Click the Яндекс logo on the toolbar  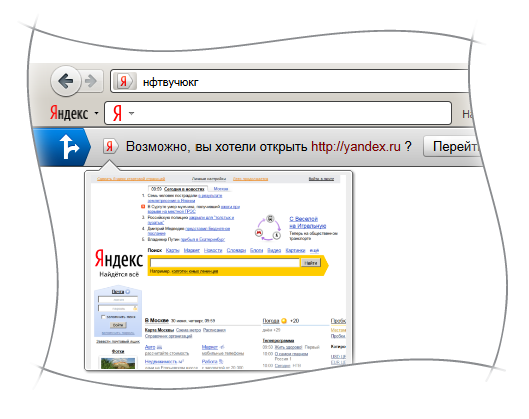69,113
